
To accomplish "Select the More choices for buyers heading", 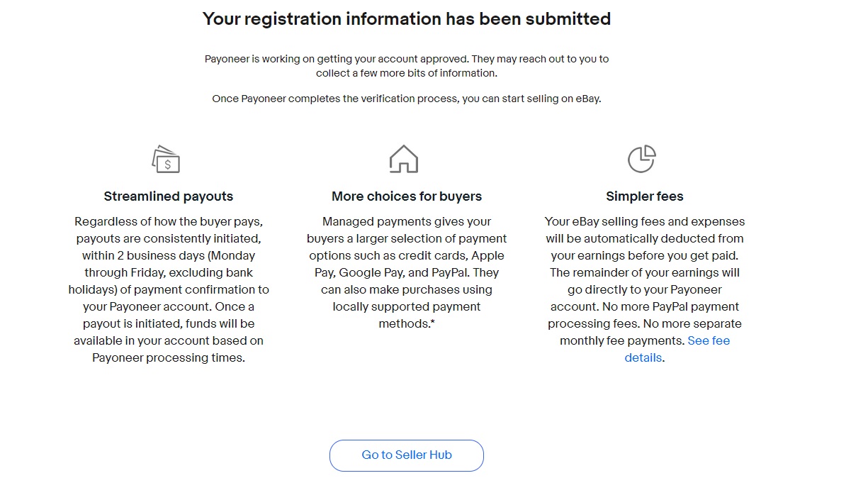I will point(407,196).
